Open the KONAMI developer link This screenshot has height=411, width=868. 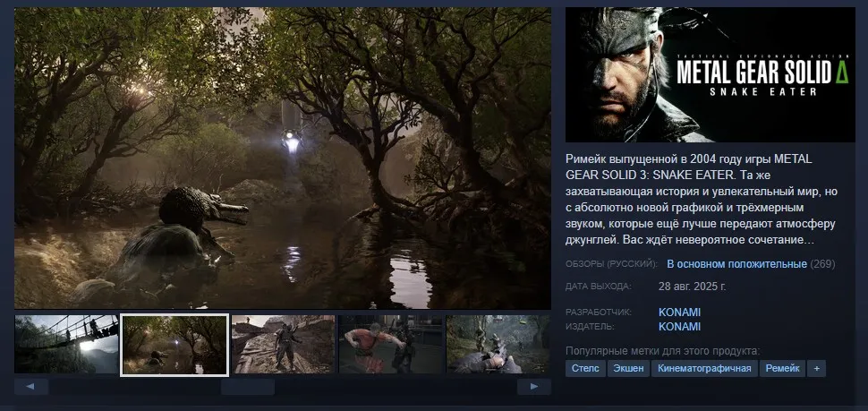(x=679, y=313)
